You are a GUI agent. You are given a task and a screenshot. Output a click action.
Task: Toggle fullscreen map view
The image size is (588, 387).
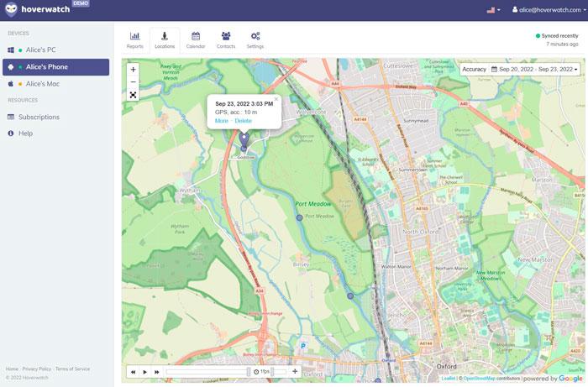point(134,95)
